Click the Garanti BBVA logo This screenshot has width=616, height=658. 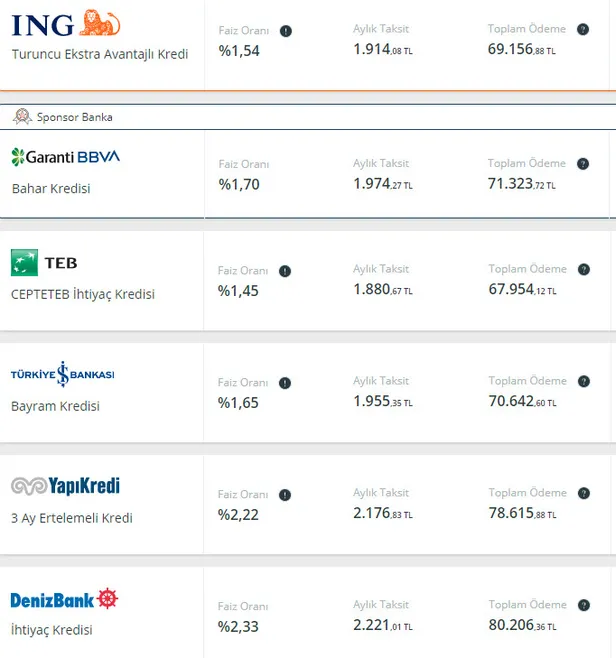[x=65, y=156]
